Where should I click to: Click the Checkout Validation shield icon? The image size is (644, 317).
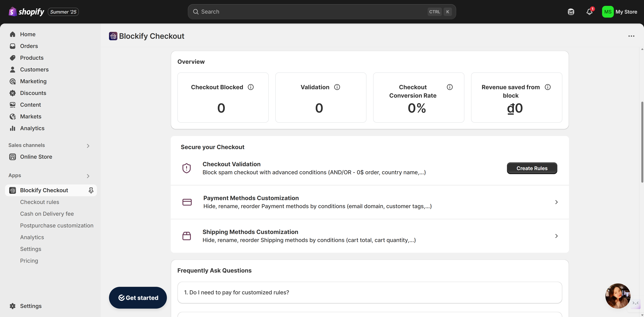point(186,168)
